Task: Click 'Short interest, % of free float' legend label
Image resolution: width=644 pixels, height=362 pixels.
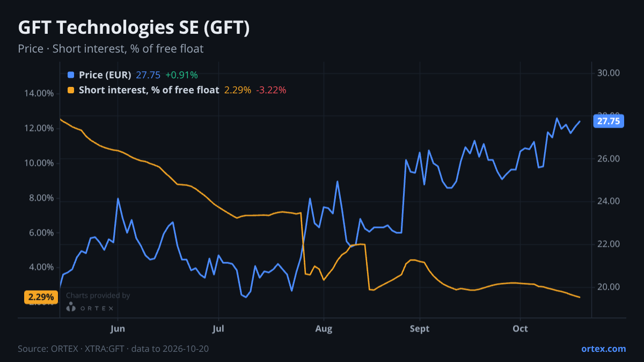Action: 149,90
